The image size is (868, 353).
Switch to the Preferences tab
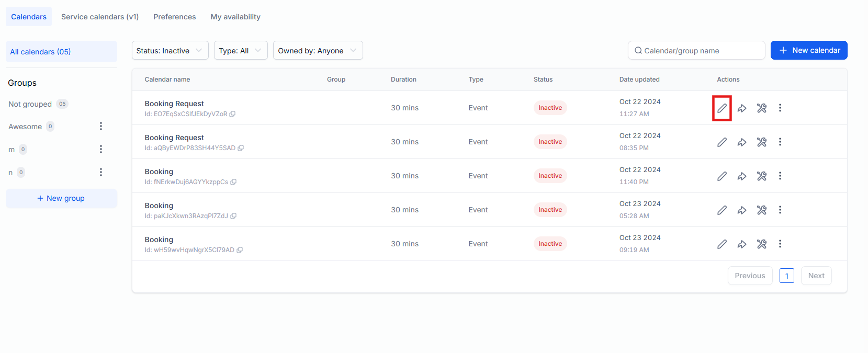coord(174,17)
